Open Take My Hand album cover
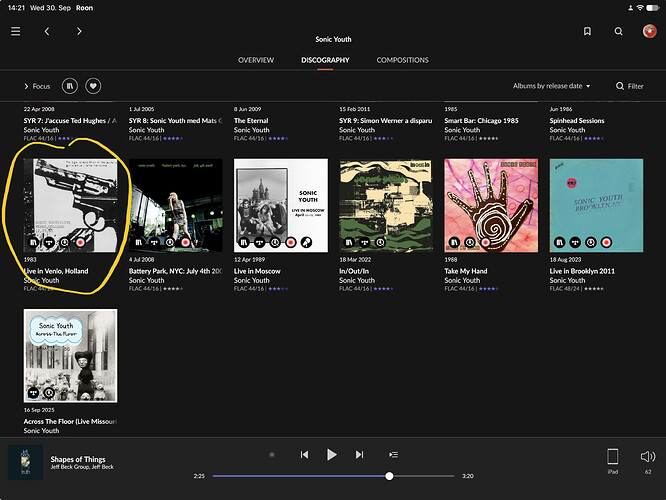This screenshot has height=500, width=666. point(491,206)
